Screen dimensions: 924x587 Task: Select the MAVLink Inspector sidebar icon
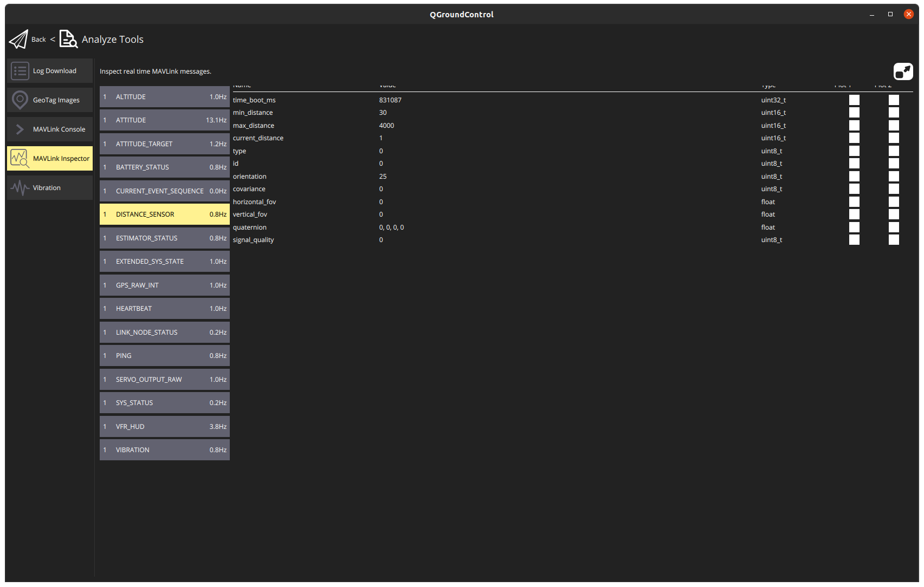point(20,158)
